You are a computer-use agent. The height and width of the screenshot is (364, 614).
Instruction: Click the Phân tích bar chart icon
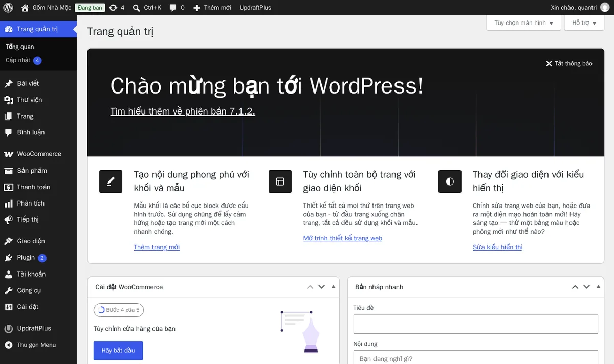tap(9, 203)
